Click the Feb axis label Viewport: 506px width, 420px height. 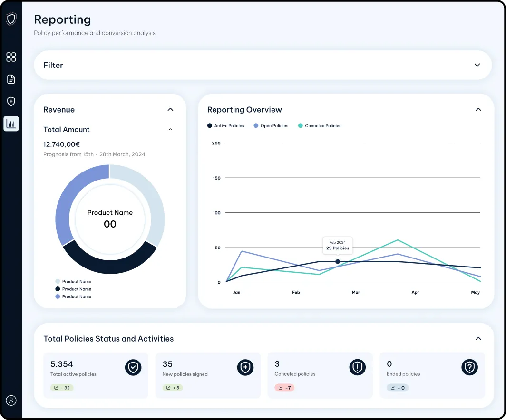tap(296, 292)
